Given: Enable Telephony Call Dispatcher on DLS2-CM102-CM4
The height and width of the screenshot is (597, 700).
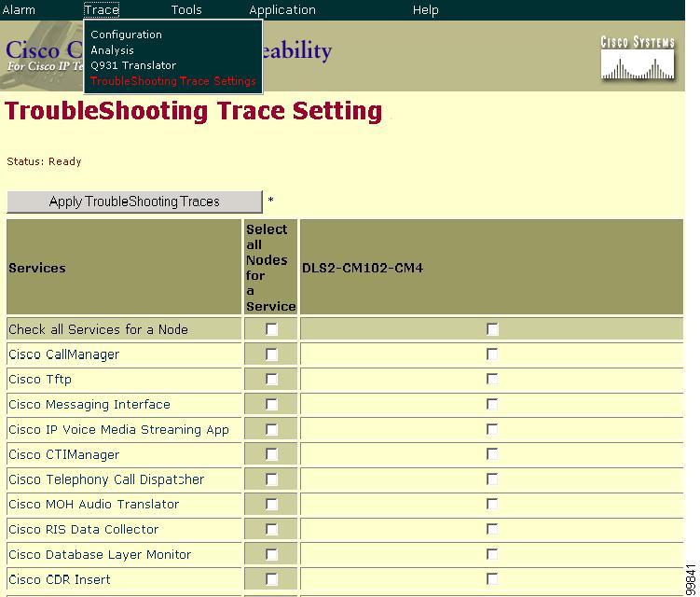Looking at the screenshot, I should tap(492, 479).
